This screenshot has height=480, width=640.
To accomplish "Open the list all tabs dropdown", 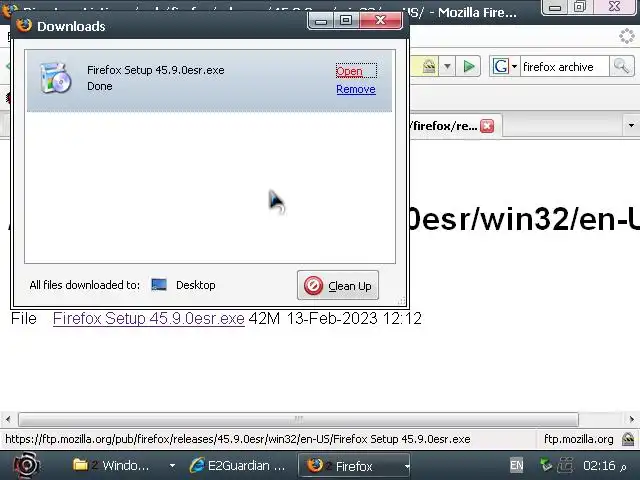I will (x=631, y=125).
